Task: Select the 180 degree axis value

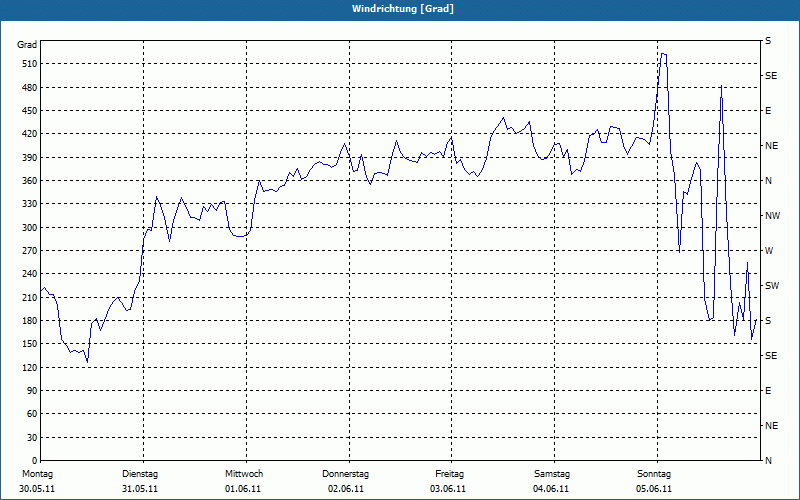Action: [x=29, y=321]
